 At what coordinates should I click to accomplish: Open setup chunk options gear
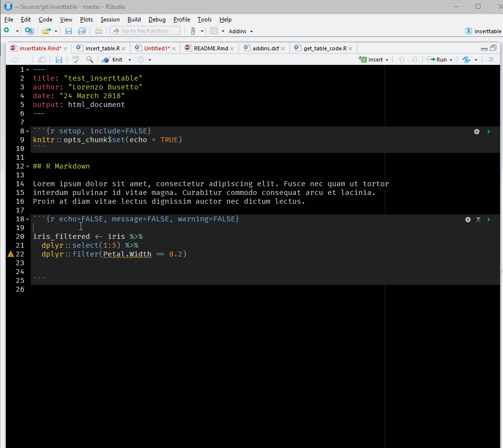tap(477, 131)
